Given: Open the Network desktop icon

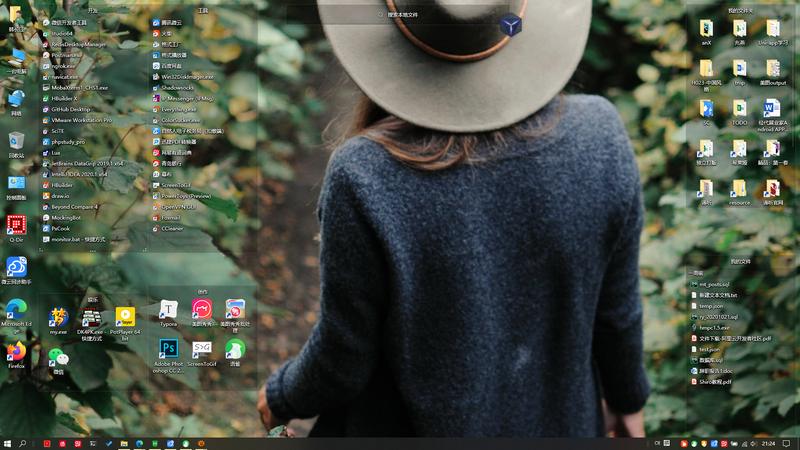Looking at the screenshot, I should coord(16,103).
